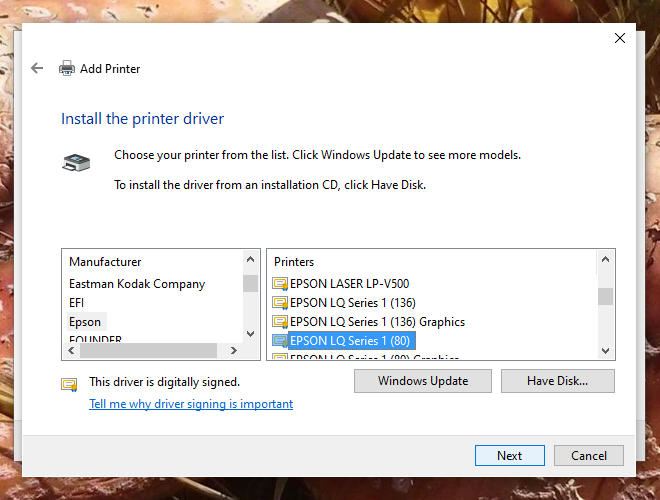Viewport: 660px width, 500px height.
Task: Cancel the Add Printer wizard
Action: tap(589, 455)
